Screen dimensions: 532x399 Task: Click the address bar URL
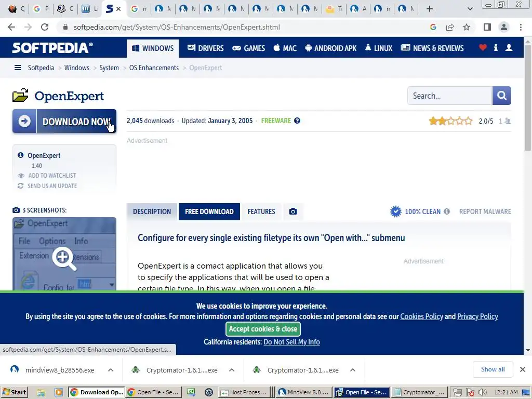pyautogui.click(x=177, y=27)
